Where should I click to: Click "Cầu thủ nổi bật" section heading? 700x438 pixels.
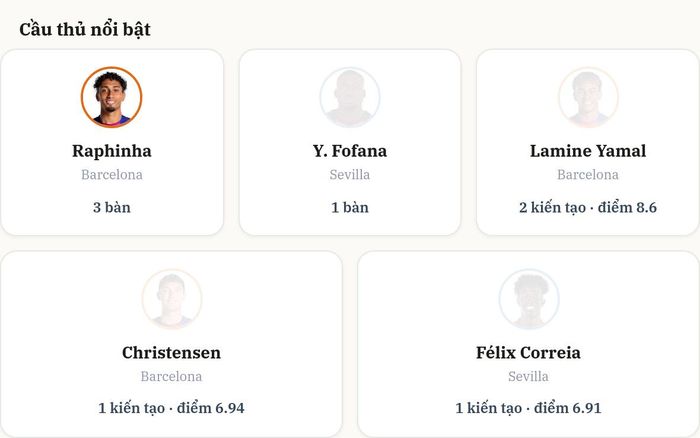[x=85, y=29]
